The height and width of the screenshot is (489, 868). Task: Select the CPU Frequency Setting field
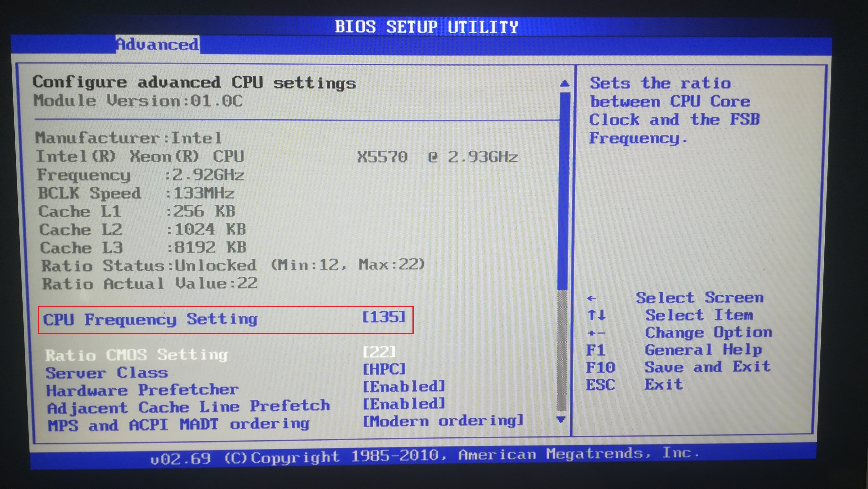pyautogui.click(x=152, y=319)
